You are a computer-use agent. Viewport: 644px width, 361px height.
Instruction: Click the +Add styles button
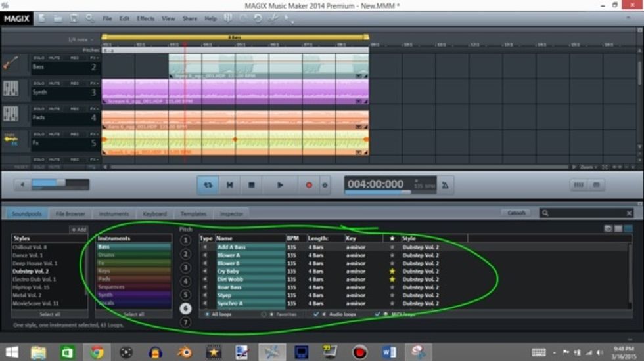[x=78, y=230]
